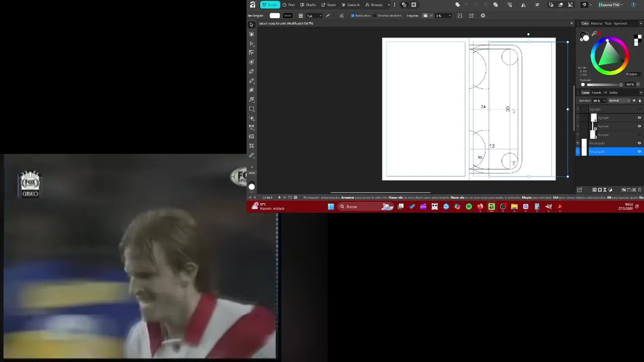The image size is (644, 362).
Task: Toggle the Radio único checkbox
Action: pyautogui.click(x=353, y=16)
